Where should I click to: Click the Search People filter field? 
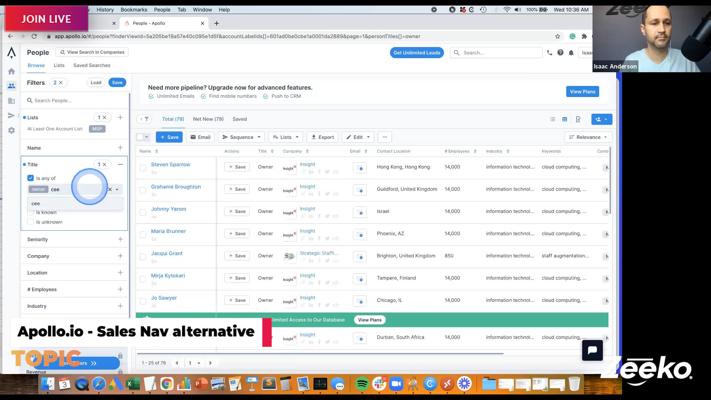75,101
